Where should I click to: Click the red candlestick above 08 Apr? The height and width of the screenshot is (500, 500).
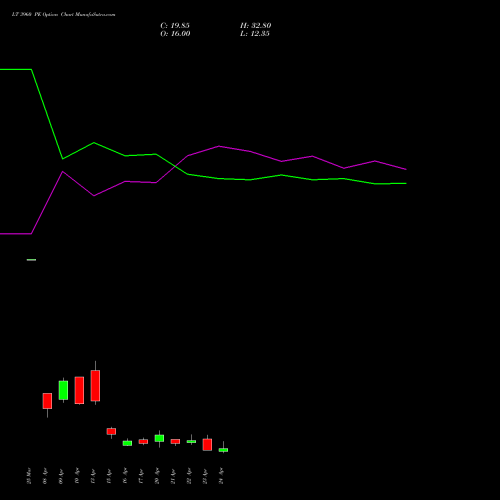[47, 401]
